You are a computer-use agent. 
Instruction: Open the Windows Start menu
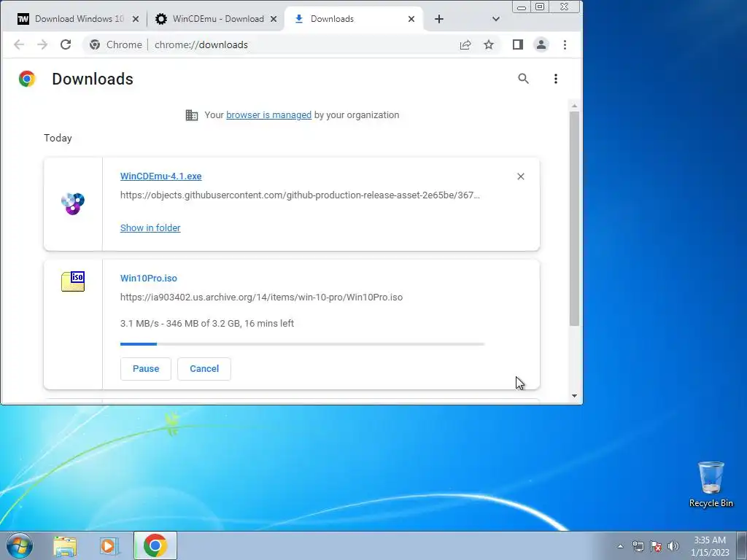pos(20,545)
